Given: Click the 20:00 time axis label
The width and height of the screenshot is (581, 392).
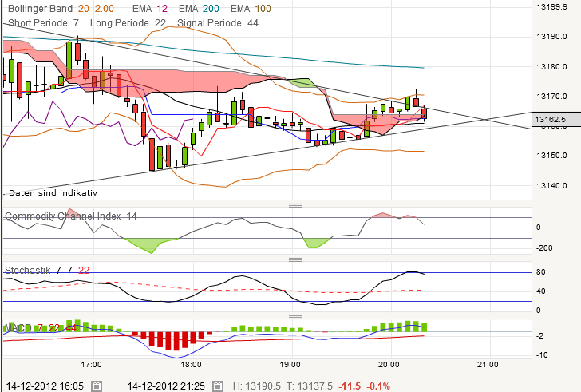Looking at the screenshot, I should coord(389,365).
